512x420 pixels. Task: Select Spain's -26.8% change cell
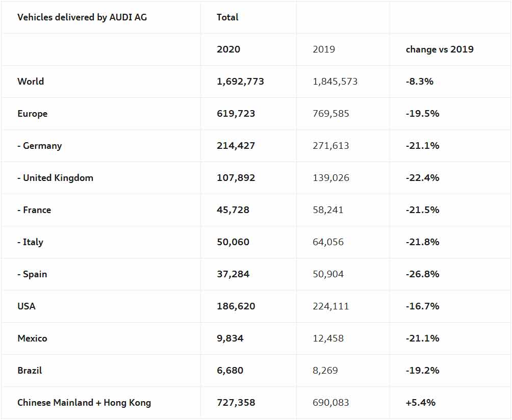422,274
